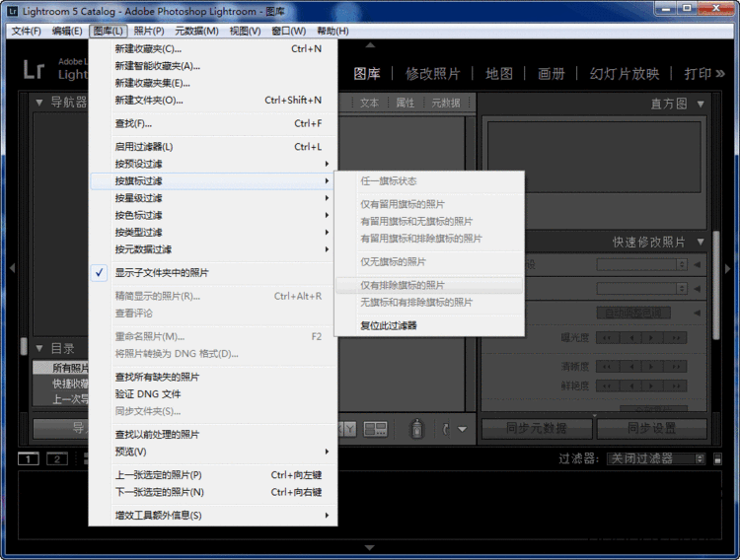Toggle the filter lock switch at filmstrip right
740x560 pixels.
tap(718, 458)
